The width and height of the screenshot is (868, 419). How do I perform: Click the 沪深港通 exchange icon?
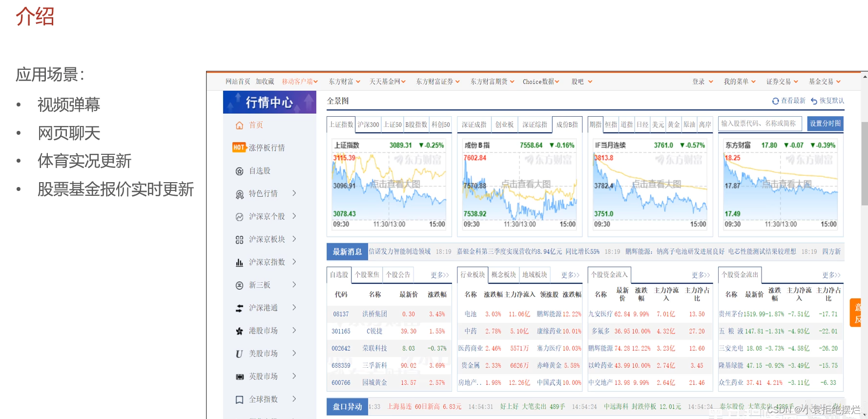coord(239,308)
